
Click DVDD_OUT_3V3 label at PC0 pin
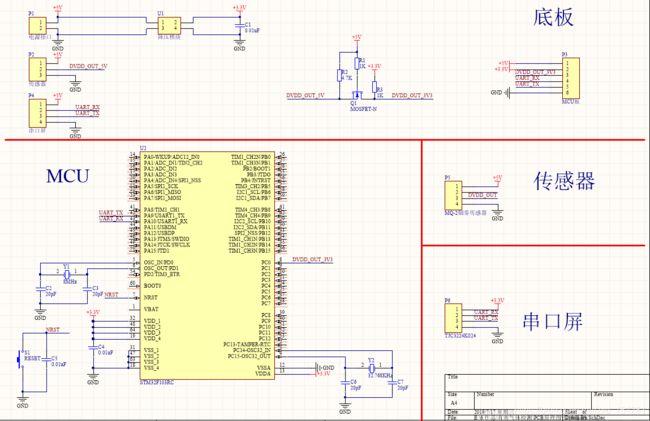coord(313,259)
